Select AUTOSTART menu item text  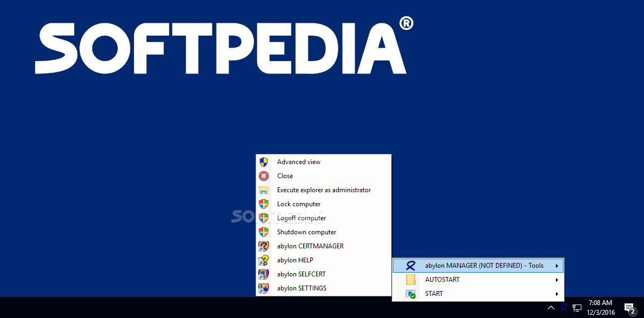pyautogui.click(x=442, y=280)
